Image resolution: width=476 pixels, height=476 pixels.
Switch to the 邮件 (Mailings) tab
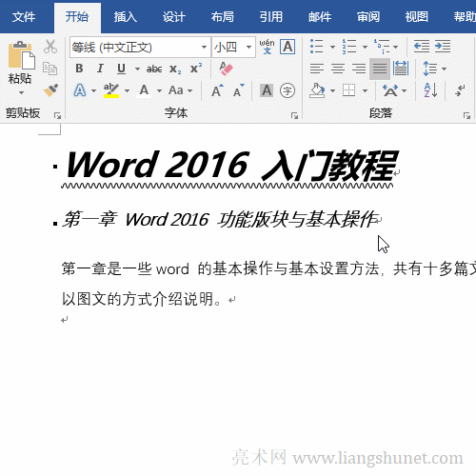pos(320,17)
